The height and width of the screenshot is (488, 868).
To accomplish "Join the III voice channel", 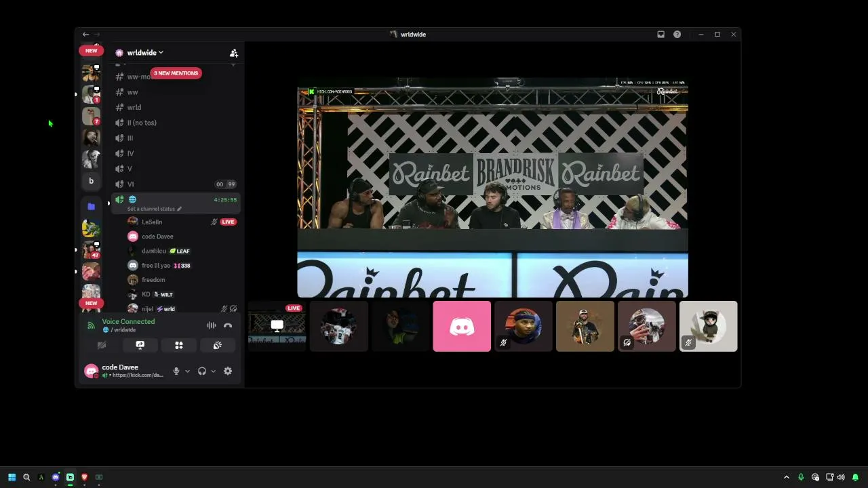I will pyautogui.click(x=175, y=138).
